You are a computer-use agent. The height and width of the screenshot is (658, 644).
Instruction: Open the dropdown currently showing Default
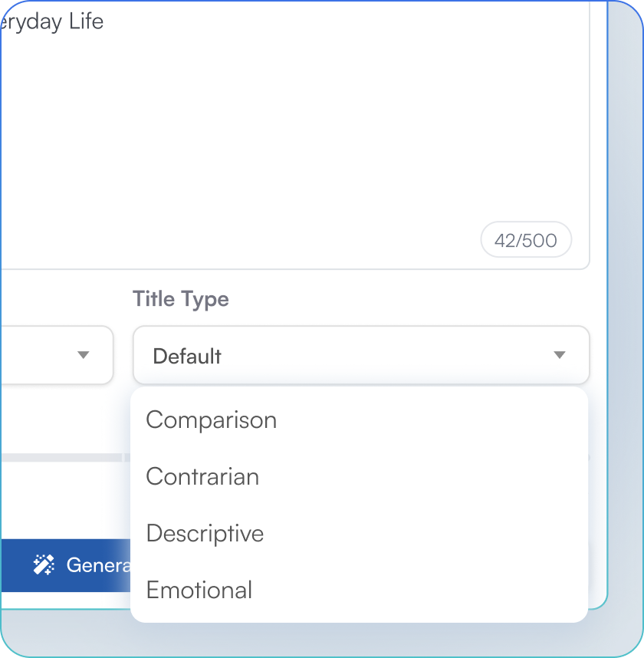pos(360,355)
